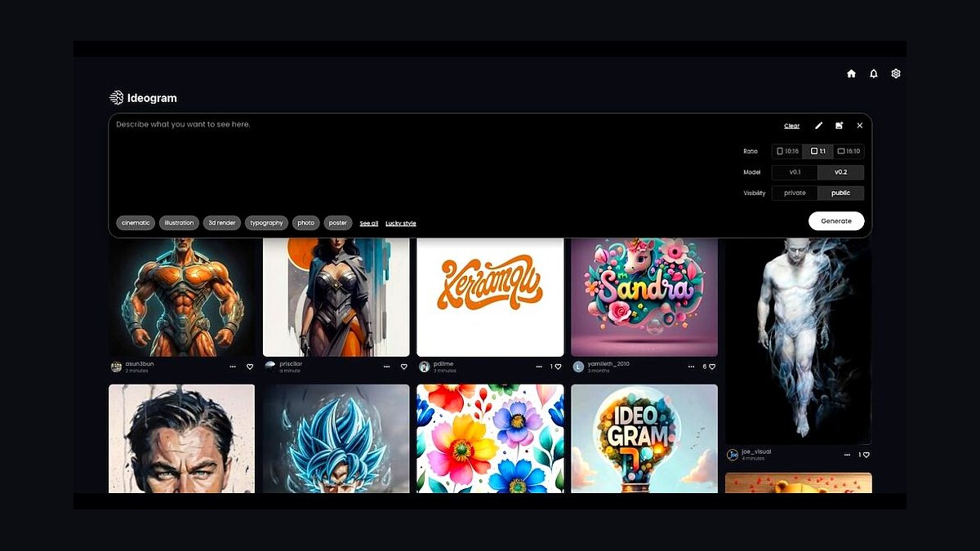Open the yamileth_2010 username link
The width and height of the screenshot is (980, 551).
coord(609,363)
